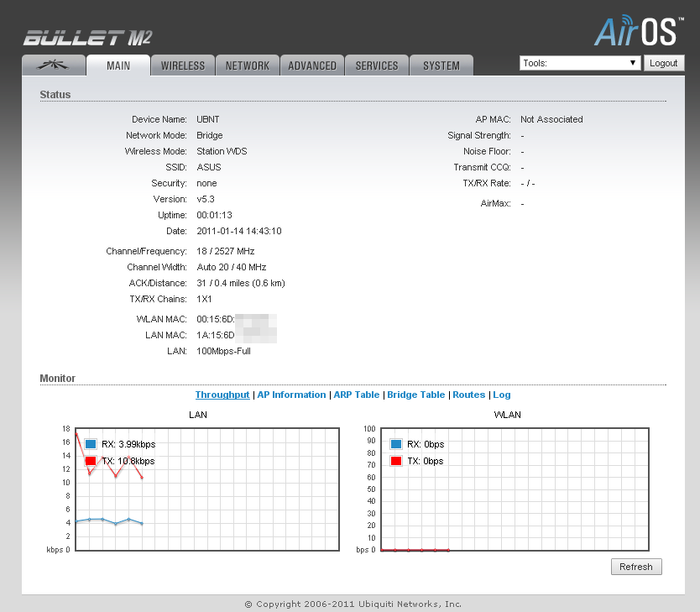Switch to the MAIN tab

(118, 65)
